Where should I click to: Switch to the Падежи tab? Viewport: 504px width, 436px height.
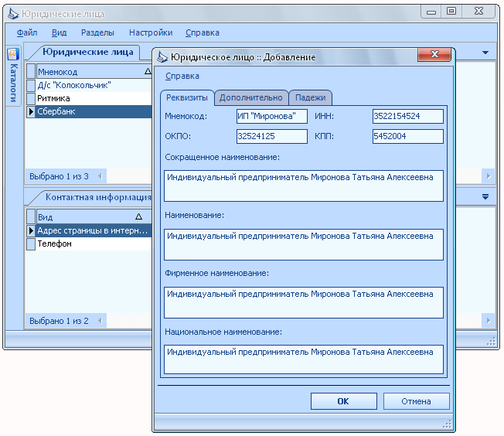[311, 97]
